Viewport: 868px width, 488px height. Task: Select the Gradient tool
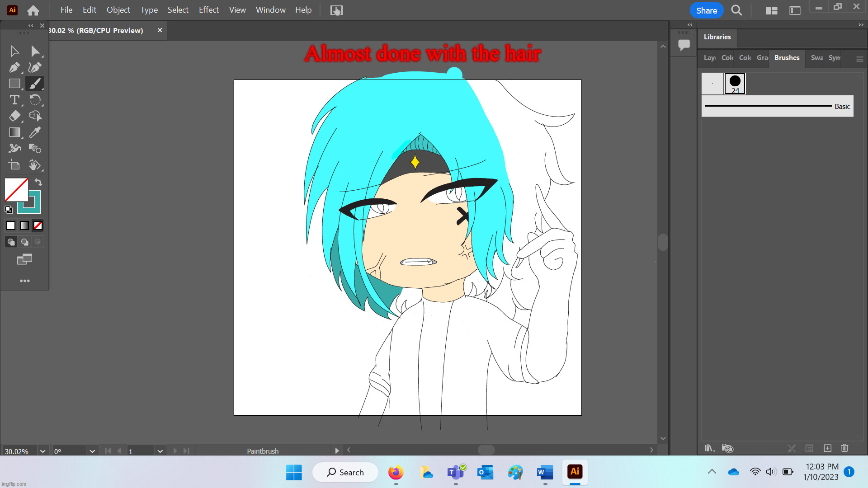[14, 132]
